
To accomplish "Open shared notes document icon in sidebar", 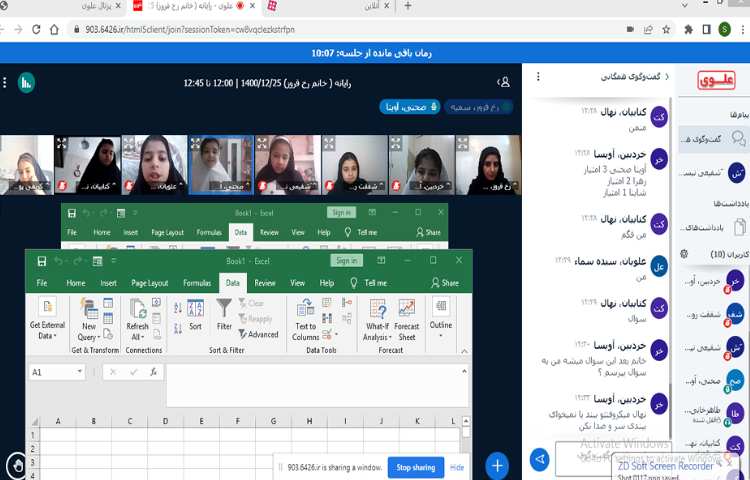I will click(740, 227).
